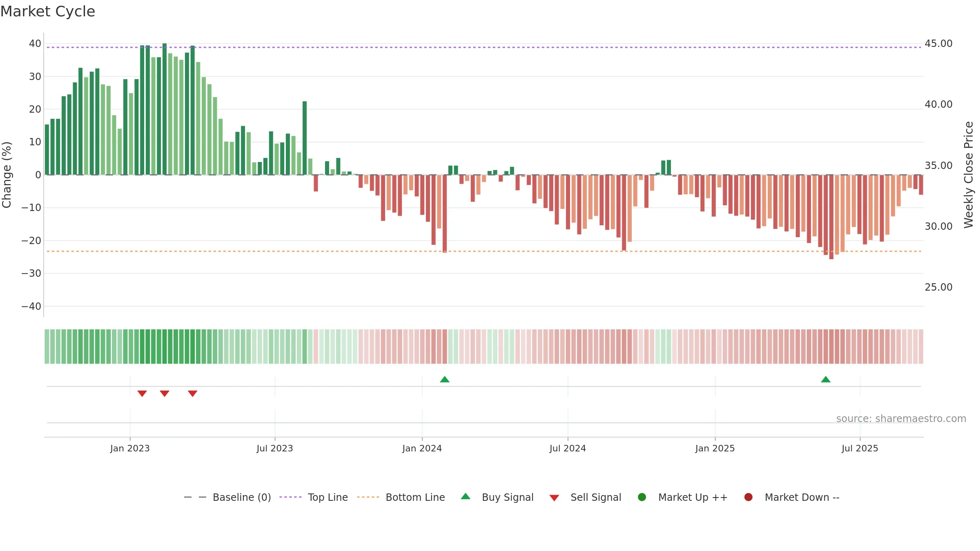Click the lowest red bar dipping past the Bottom Line before Jul 2025
The height and width of the screenshot is (551, 980).
tap(831, 217)
